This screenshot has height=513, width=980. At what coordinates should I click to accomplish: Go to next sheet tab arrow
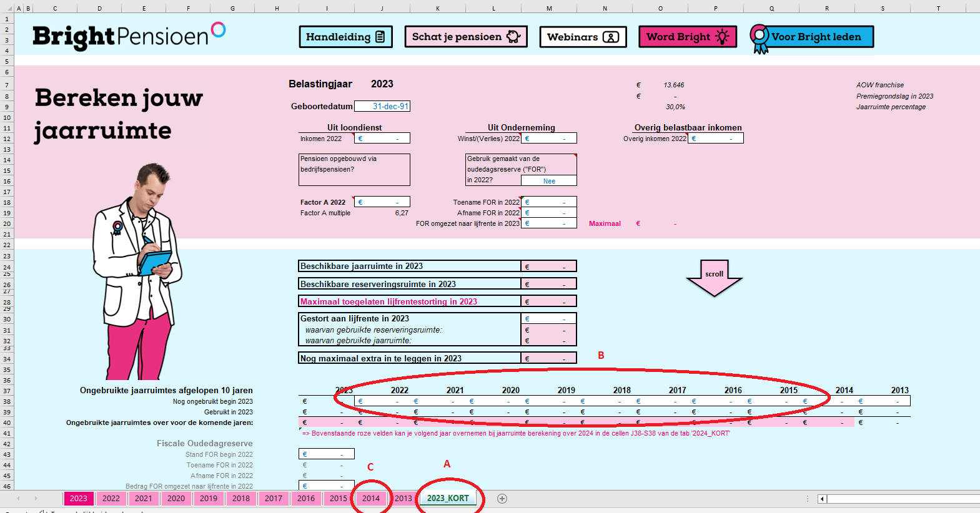[36, 498]
